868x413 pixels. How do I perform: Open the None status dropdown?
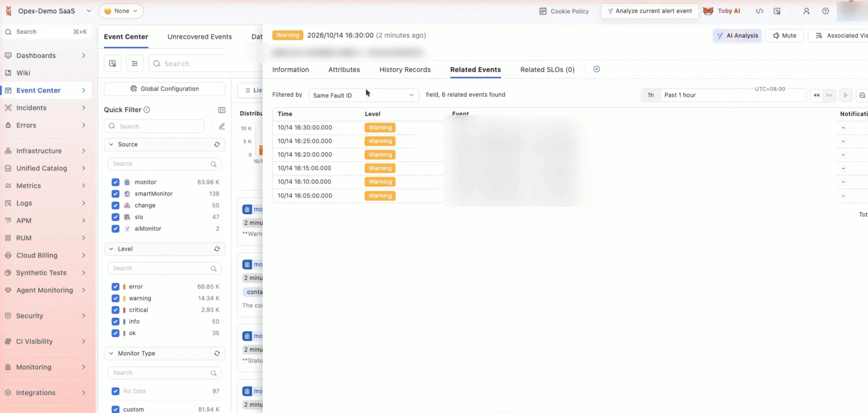click(x=121, y=11)
